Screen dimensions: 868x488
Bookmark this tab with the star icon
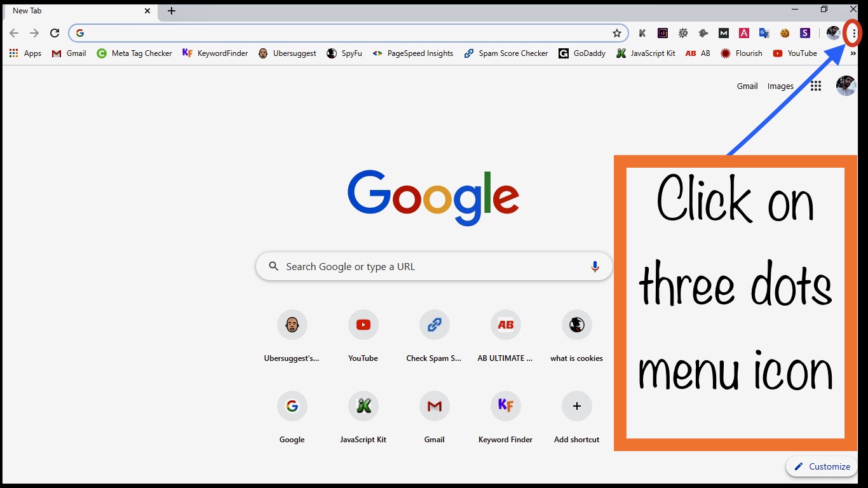click(x=616, y=33)
